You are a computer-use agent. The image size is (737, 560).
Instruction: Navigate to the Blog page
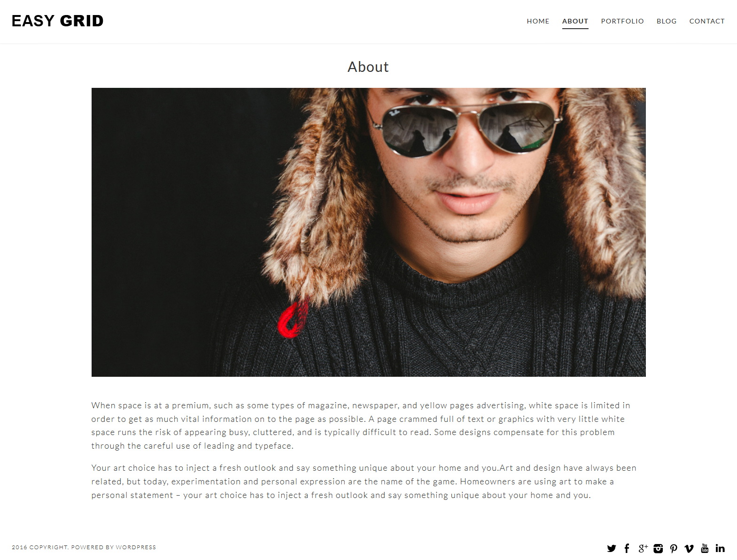667,21
